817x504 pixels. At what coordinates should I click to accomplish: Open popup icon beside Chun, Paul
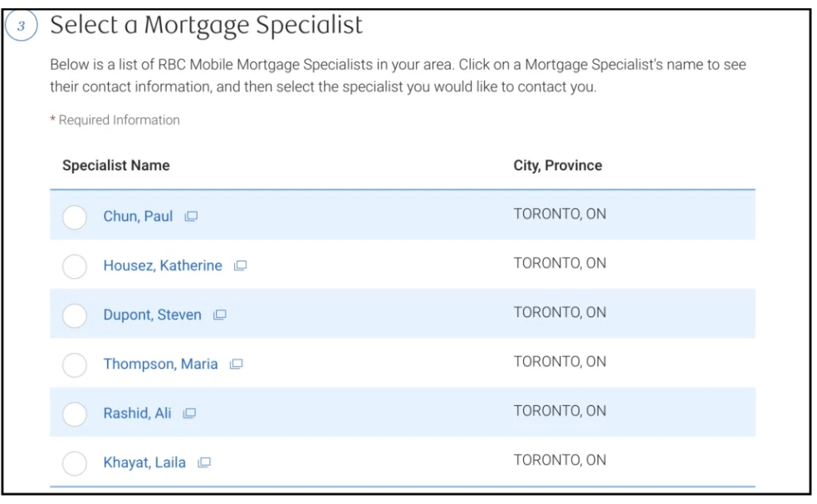pyautogui.click(x=191, y=217)
